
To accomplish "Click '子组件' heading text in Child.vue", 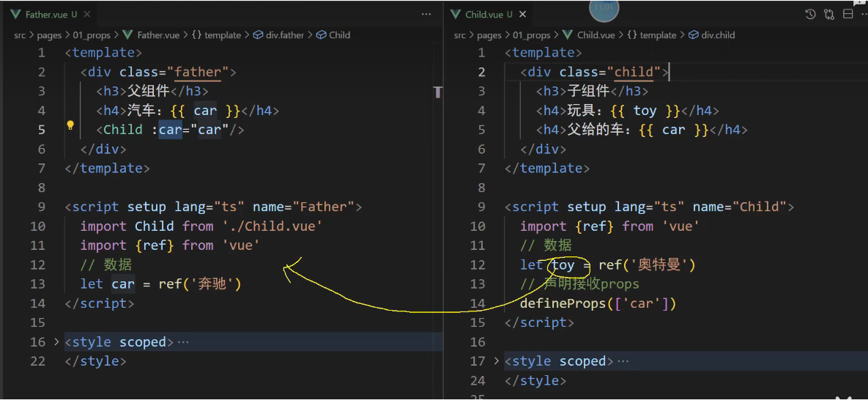I will pyautogui.click(x=588, y=92).
